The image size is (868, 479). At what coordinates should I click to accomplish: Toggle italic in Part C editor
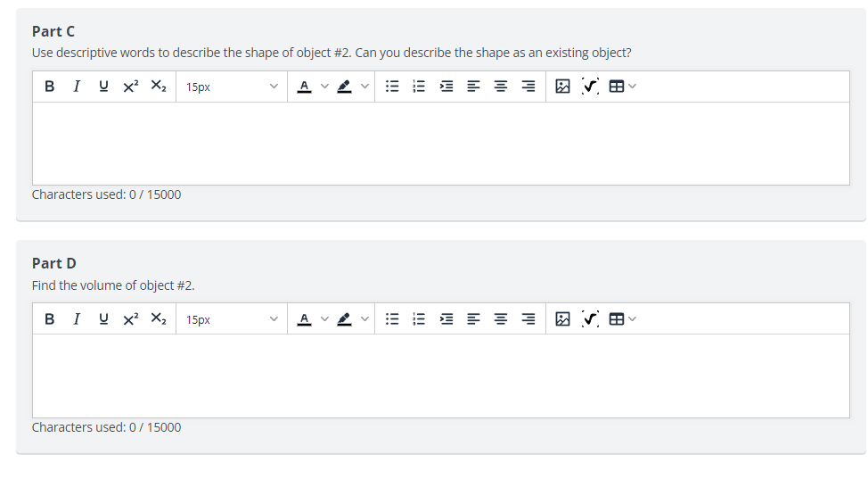click(x=77, y=87)
